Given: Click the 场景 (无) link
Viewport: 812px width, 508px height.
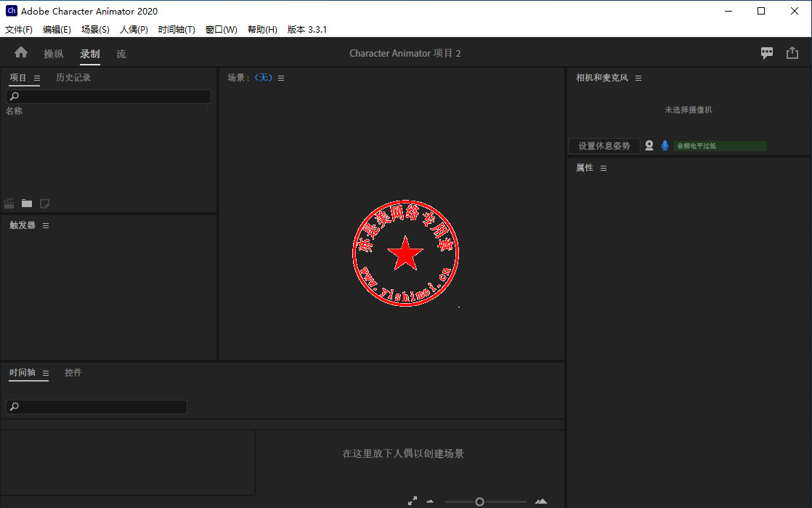Looking at the screenshot, I should pos(264,78).
